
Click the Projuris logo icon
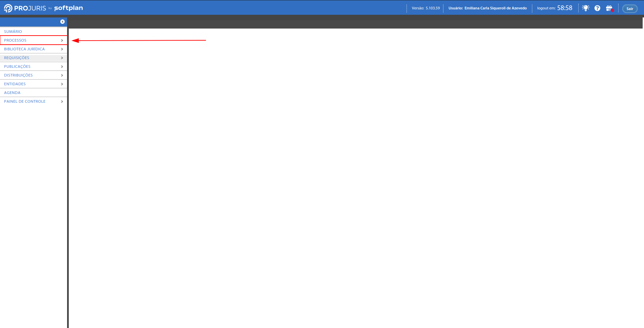tap(8, 8)
